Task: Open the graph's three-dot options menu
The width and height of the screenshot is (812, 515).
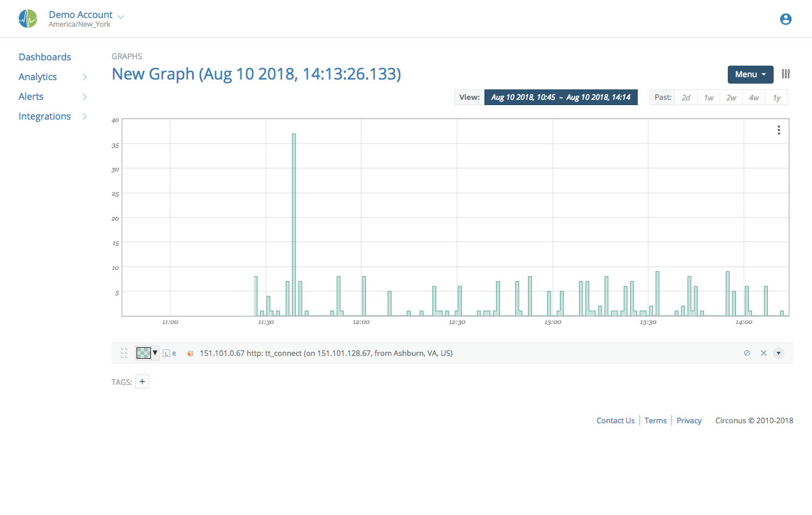Action: tap(778, 130)
